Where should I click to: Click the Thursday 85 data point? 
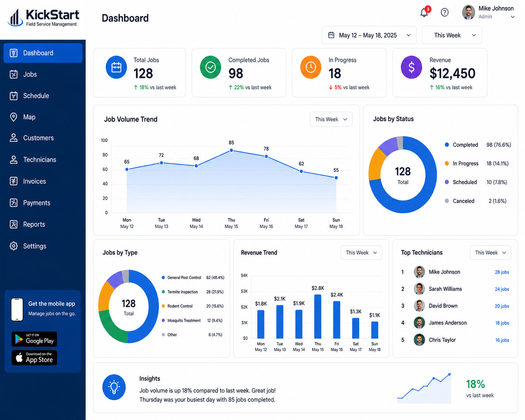click(231, 150)
